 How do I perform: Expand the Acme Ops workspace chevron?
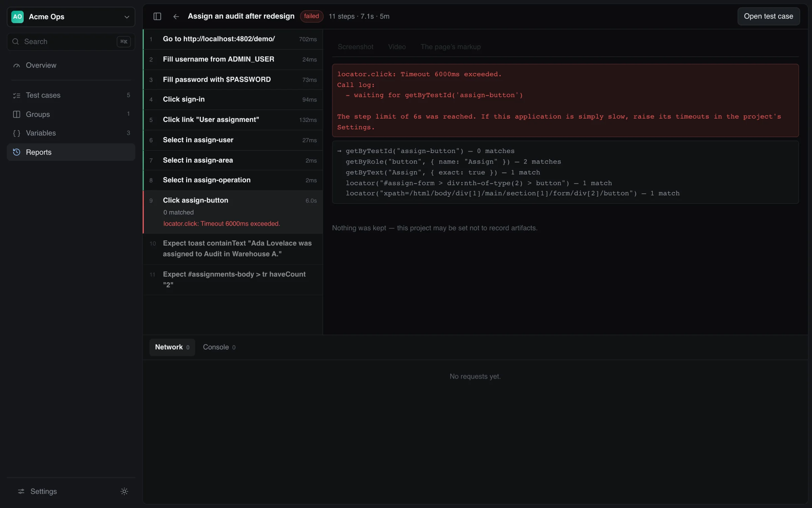(x=127, y=17)
